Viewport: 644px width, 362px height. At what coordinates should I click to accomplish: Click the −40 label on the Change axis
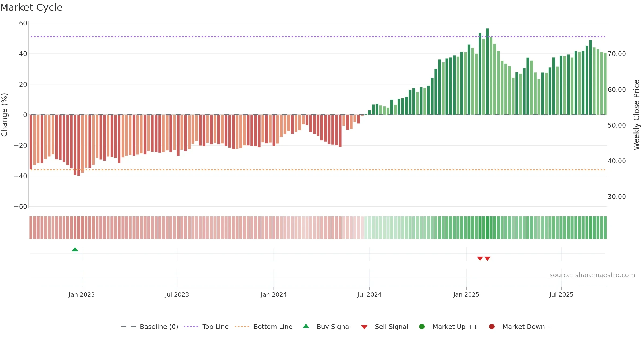(x=21, y=176)
